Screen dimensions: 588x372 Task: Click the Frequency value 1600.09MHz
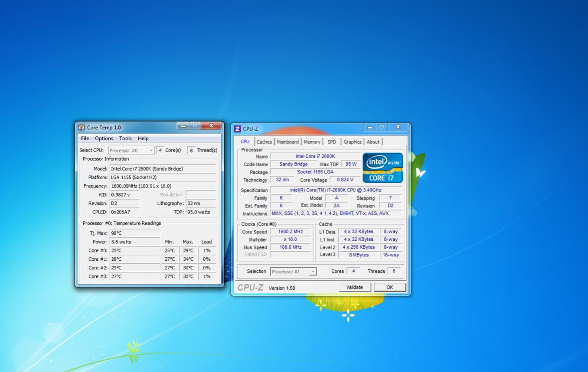click(163, 186)
